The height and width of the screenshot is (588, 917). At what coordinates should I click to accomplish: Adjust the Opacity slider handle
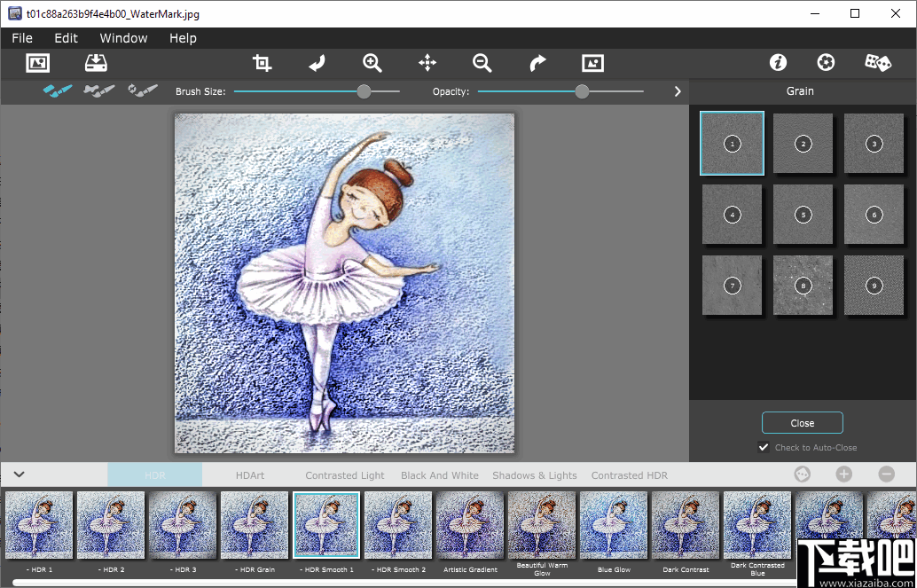pos(582,90)
